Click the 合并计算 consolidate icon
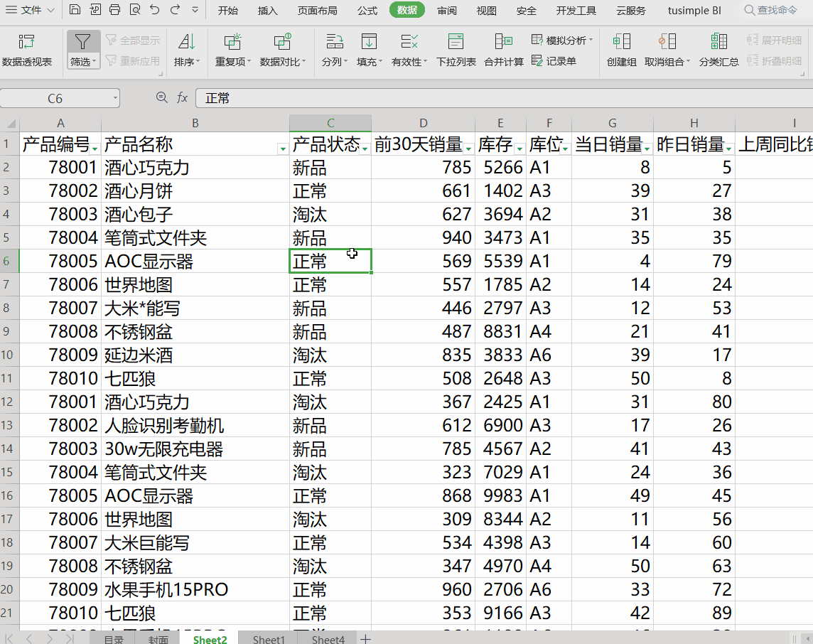Screen dimensions: 813x644 pyautogui.click(x=503, y=42)
